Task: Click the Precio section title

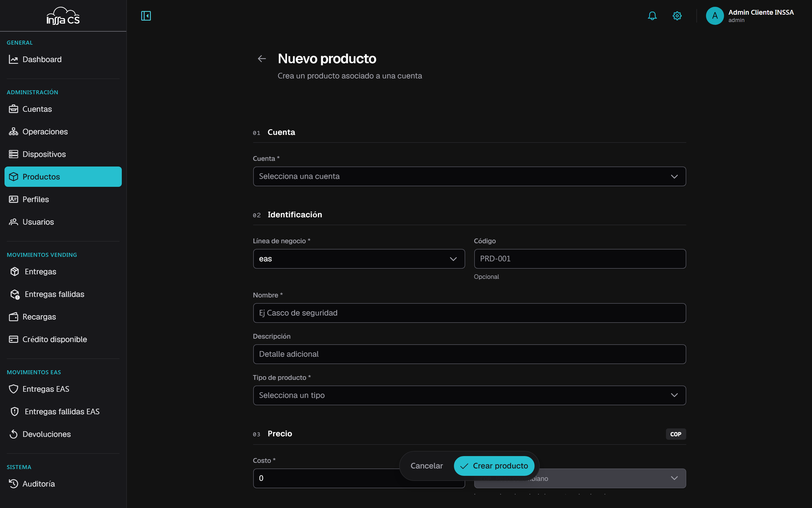Action: pyautogui.click(x=279, y=434)
